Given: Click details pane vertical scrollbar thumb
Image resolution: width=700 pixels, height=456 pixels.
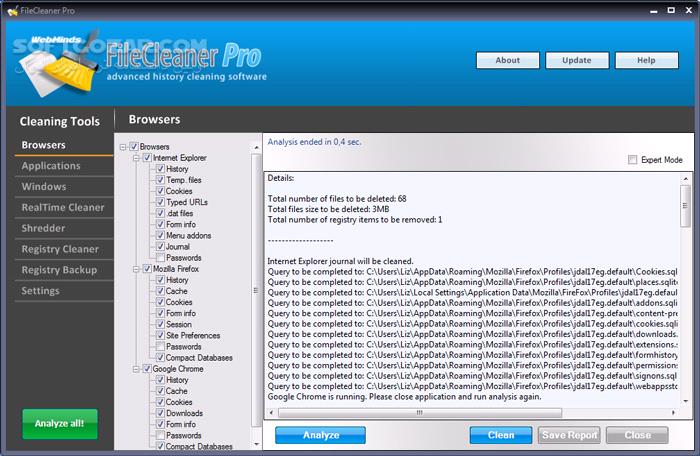Looking at the screenshot, I should point(685,206).
